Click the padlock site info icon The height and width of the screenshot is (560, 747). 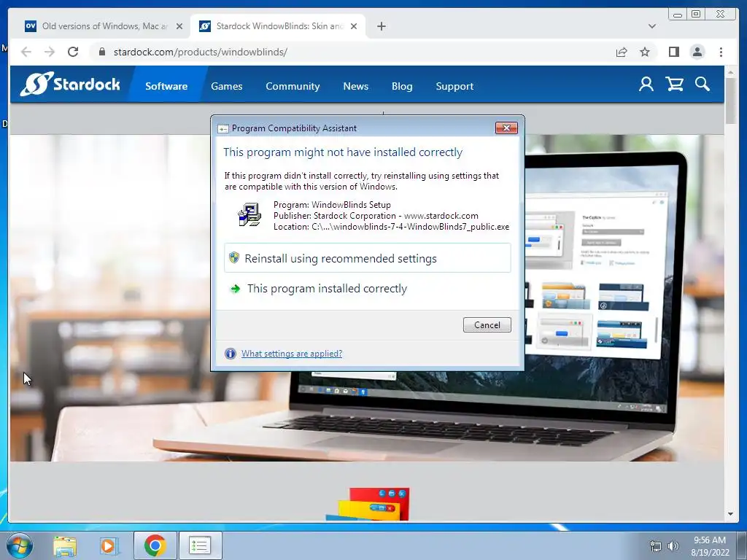tap(101, 52)
